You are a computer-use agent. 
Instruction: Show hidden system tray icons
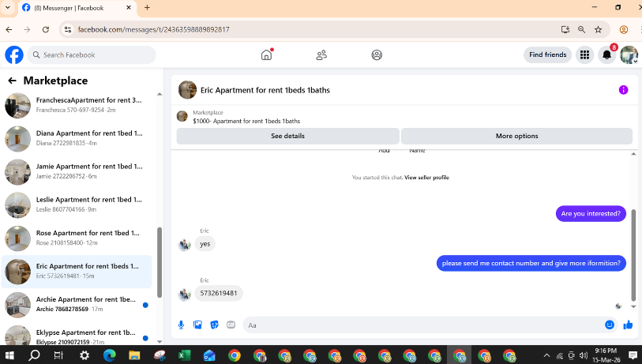click(x=546, y=355)
